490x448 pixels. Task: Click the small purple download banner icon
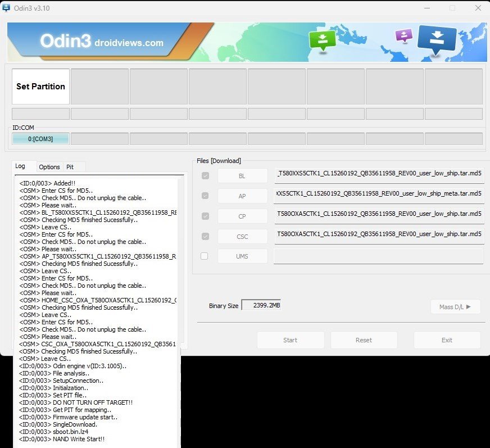coord(403,35)
